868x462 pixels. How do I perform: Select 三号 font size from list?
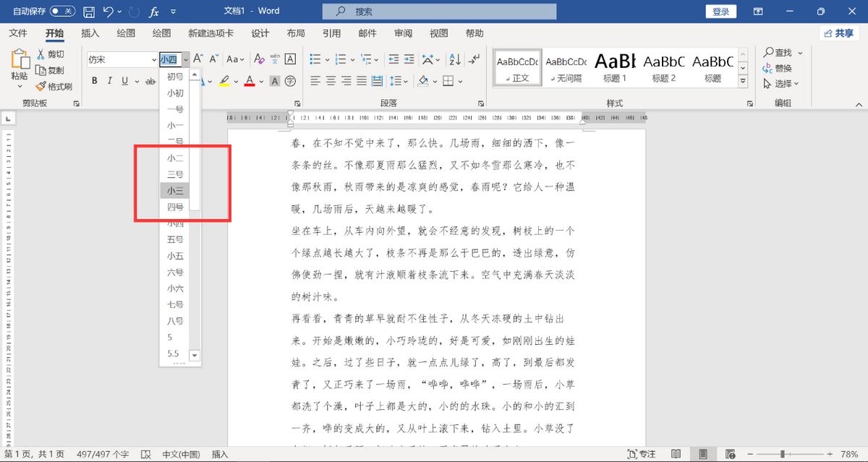(174, 174)
